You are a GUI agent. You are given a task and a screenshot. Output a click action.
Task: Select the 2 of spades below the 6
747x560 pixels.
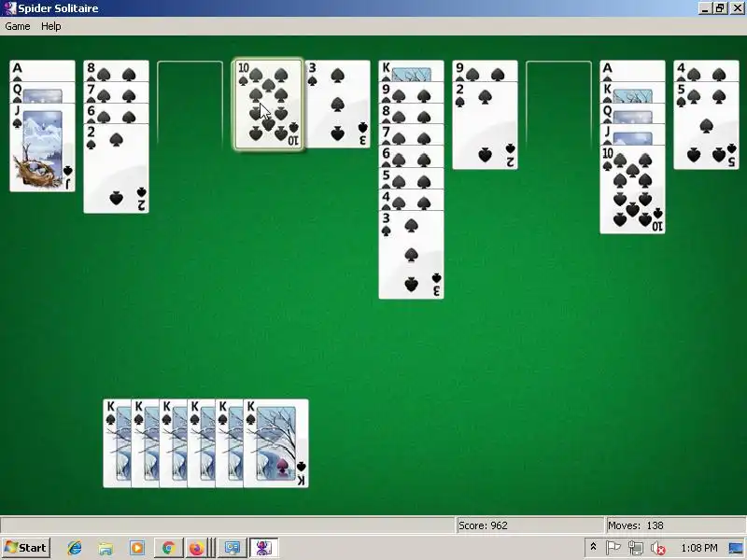pos(116,169)
